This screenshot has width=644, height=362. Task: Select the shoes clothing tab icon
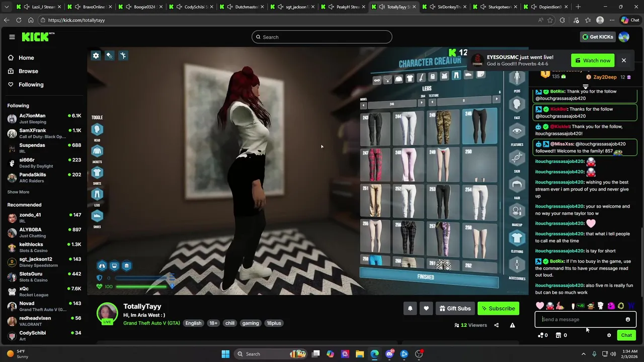[x=468, y=75]
